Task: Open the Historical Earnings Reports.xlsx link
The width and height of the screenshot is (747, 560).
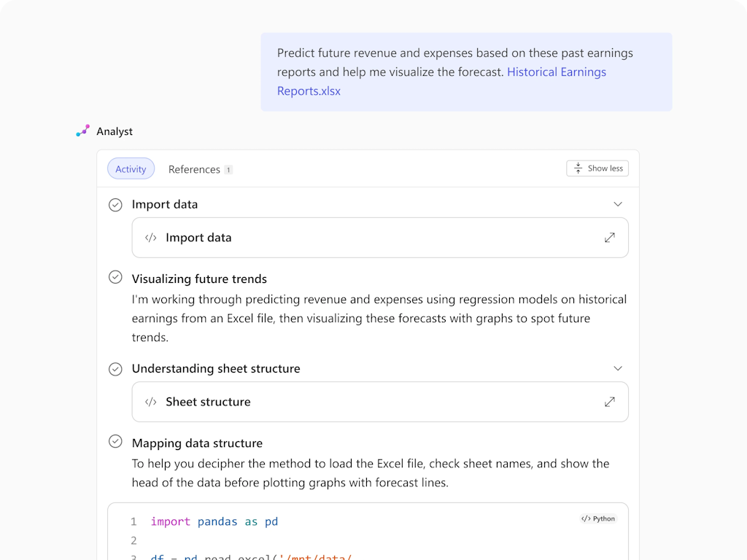Action: click(556, 72)
